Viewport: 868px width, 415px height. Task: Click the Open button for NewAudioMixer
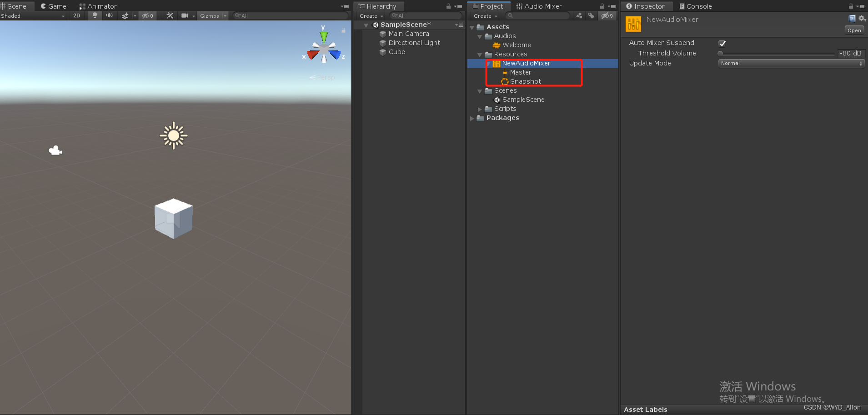853,30
